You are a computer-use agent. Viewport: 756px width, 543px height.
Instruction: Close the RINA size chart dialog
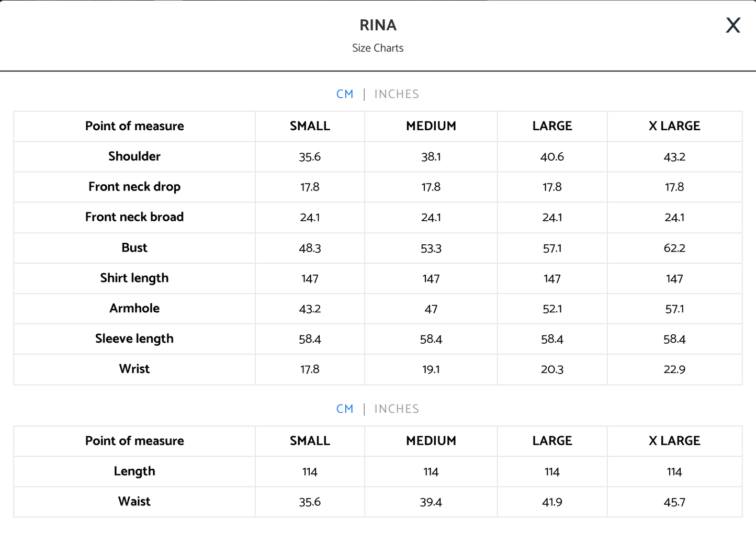pyautogui.click(x=733, y=25)
